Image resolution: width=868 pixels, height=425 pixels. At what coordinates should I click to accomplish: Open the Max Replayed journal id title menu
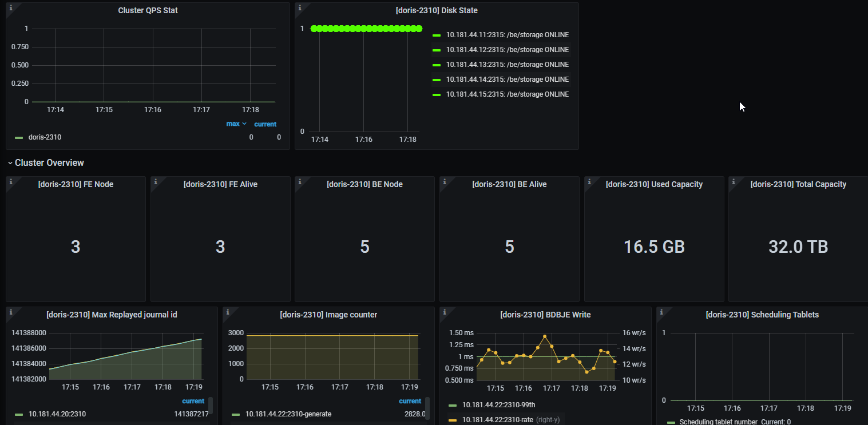click(112, 315)
